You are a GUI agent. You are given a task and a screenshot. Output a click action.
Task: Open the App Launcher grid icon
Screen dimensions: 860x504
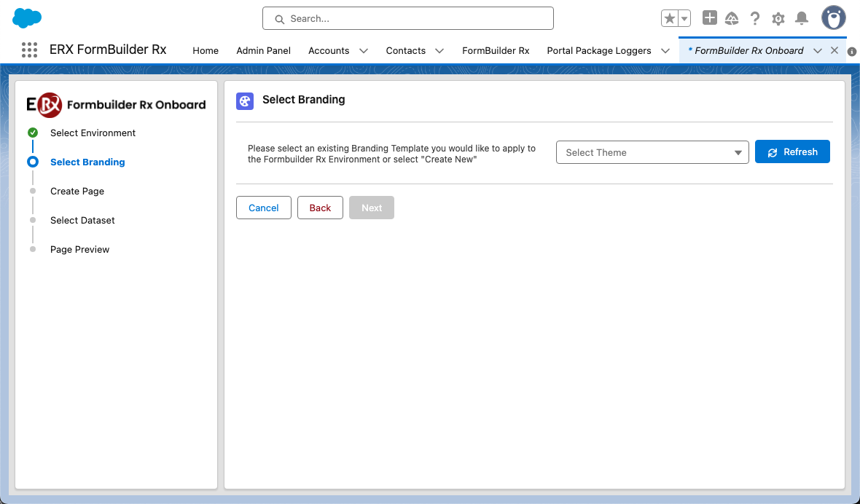point(29,50)
